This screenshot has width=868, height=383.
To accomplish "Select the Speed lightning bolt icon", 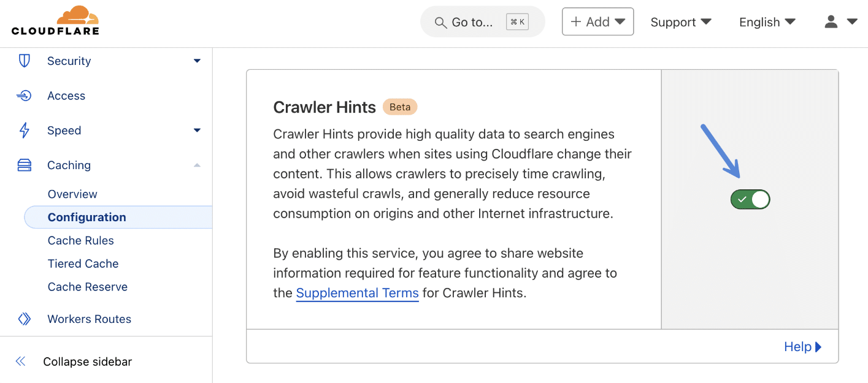I will click(24, 130).
